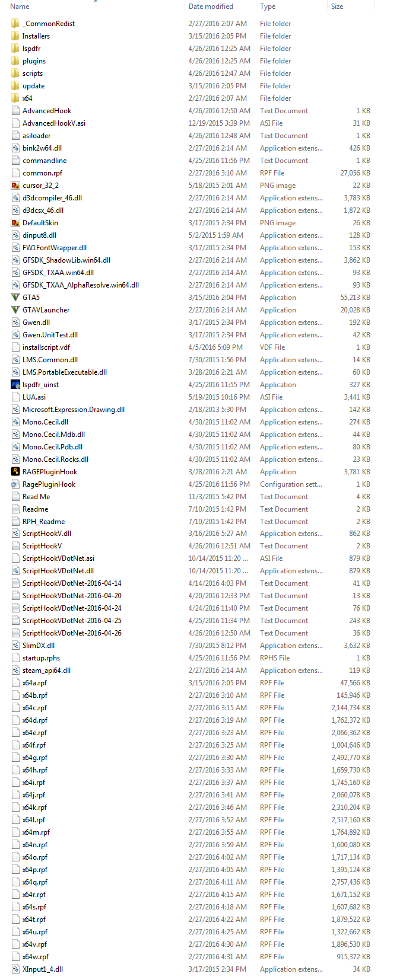The width and height of the screenshot is (400, 980).
Task: Click the Gwen.dll file icon
Action: 15,323
